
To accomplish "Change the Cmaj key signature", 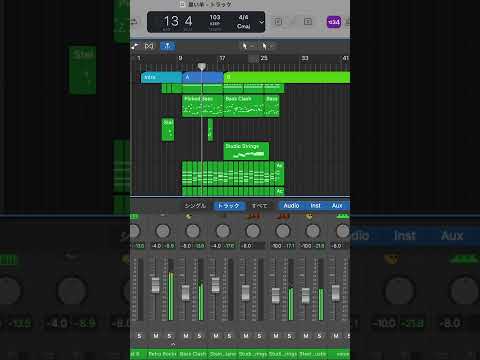I will pyautogui.click(x=243, y=26).
